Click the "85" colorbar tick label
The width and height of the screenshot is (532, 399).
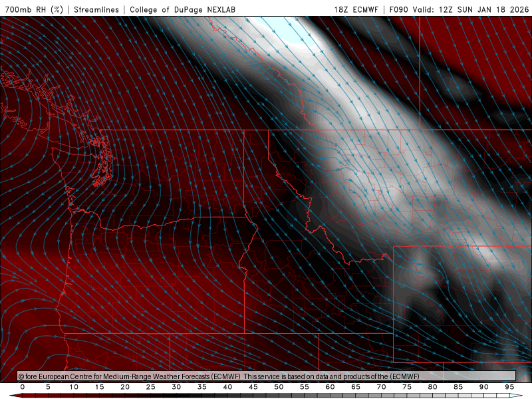click(x=458, y=387)
